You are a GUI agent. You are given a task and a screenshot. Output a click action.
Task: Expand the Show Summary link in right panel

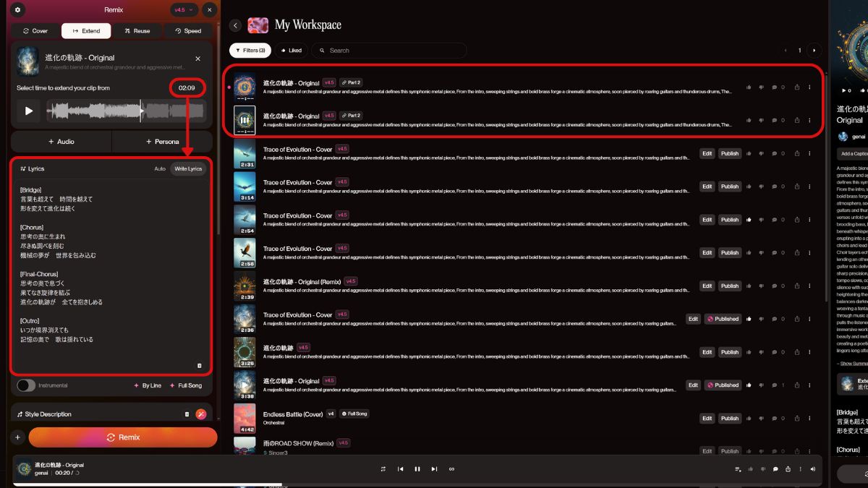click(x=854, y=363)
